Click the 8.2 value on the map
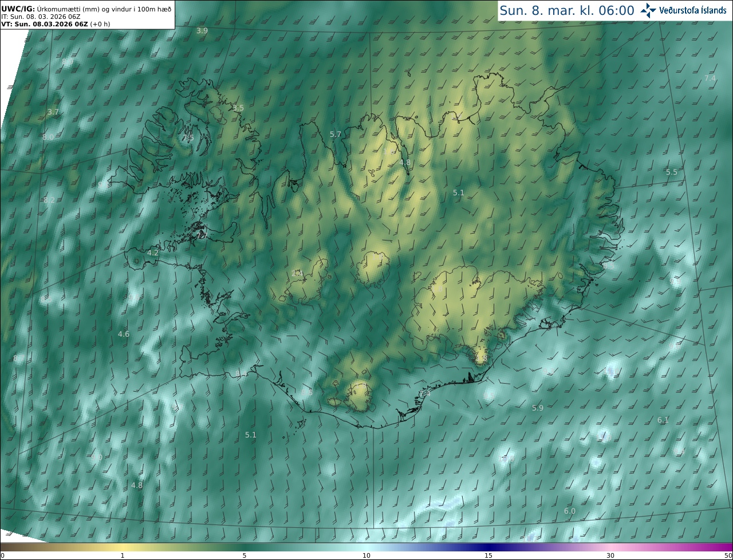Viewport: 733px width, 560px height. pos(49,200)
